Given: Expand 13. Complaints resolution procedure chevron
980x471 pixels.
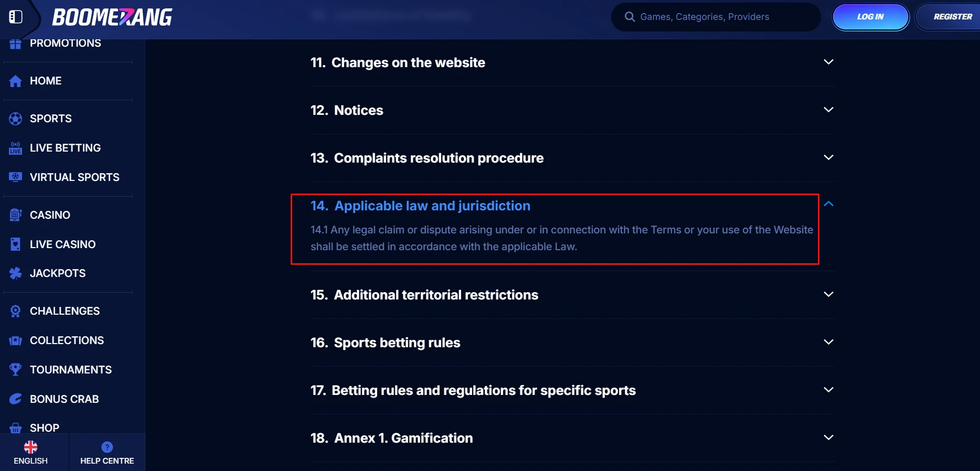Looking at the screenshot, I should point(828,157).
